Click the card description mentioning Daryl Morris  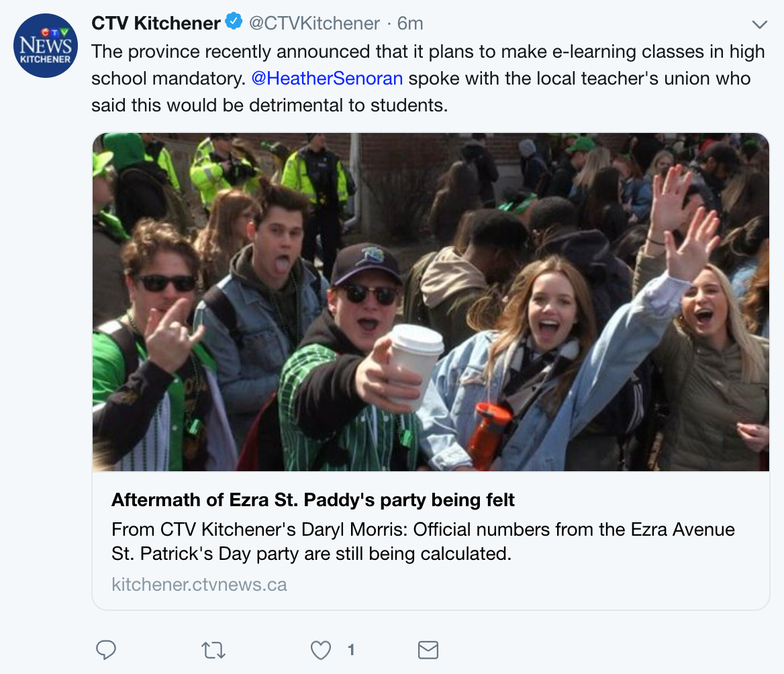[423, 542]
